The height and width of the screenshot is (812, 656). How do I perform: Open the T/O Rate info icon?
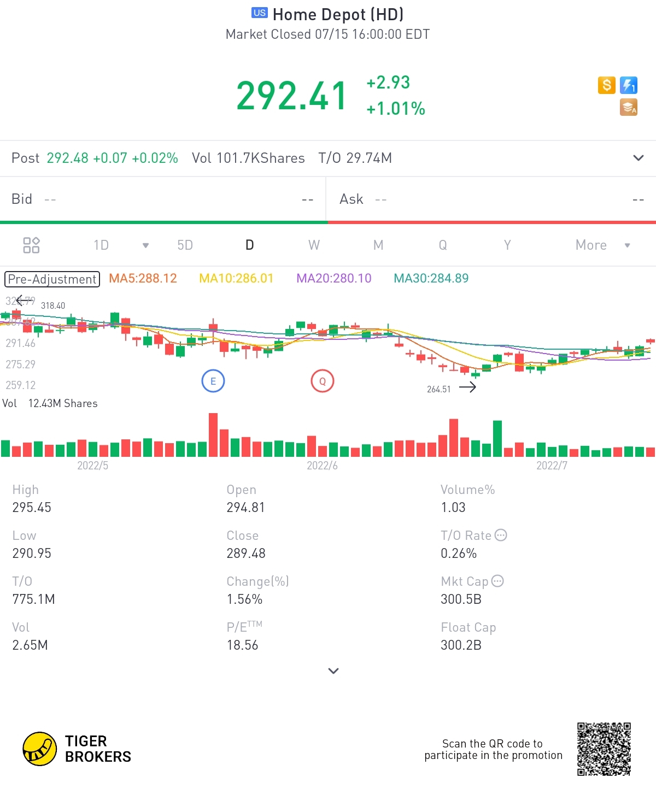tap(501, 535)
